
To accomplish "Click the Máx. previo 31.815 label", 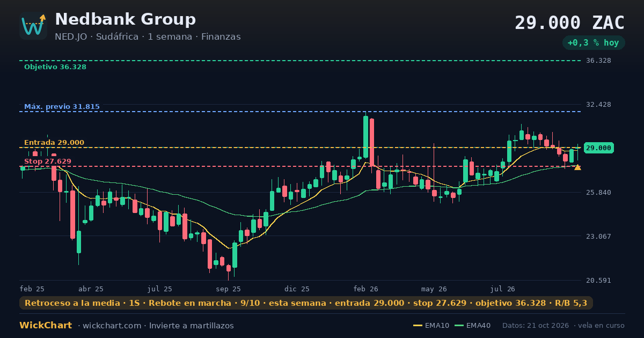I will point(62,107).
